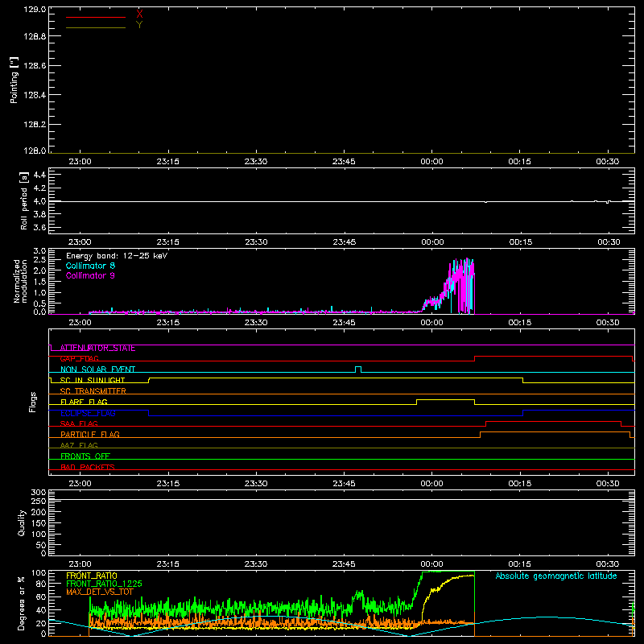Click the 00:15 time label under the Flags plot

pyautogui.click(x=519, y=484)
